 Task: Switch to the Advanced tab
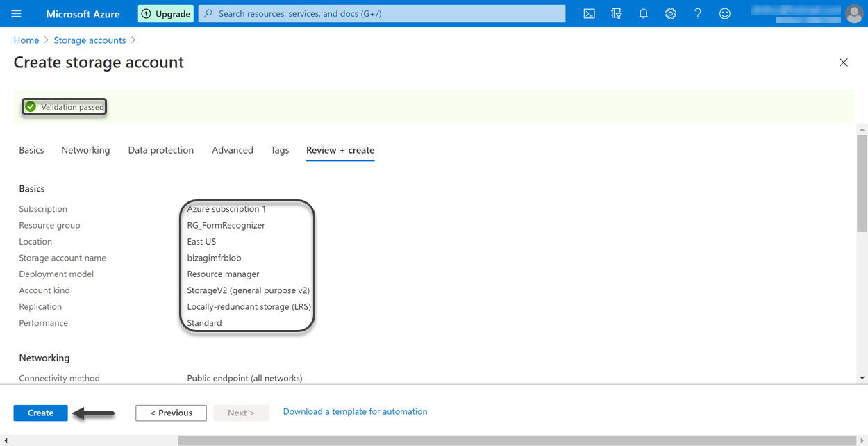[x=233, y=150]
